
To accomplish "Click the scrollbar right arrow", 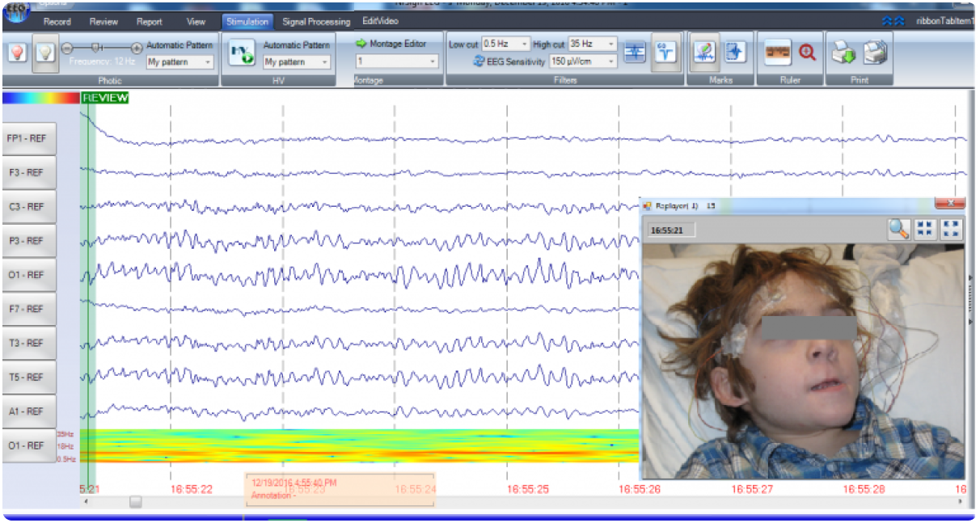I will pos(961,502).
